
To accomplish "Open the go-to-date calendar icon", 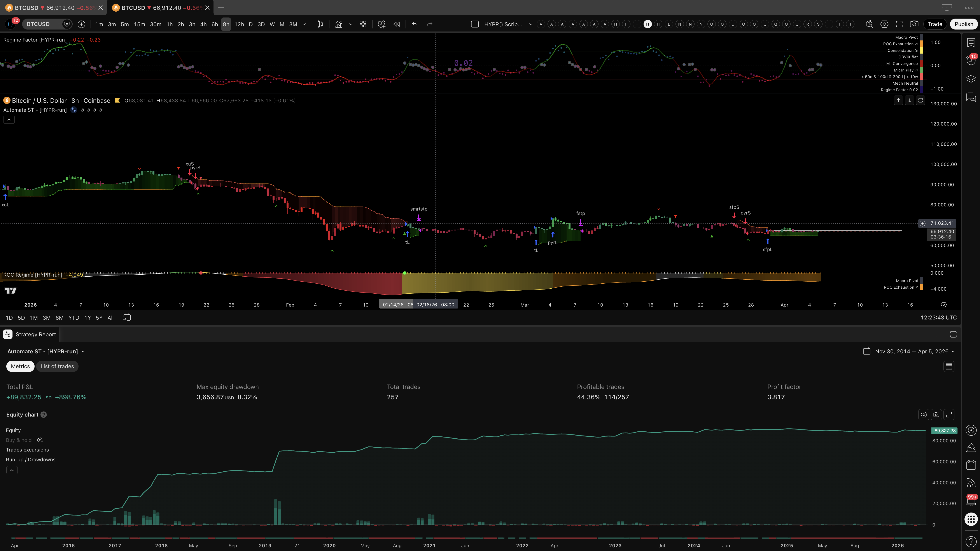I will coord(127,317).
